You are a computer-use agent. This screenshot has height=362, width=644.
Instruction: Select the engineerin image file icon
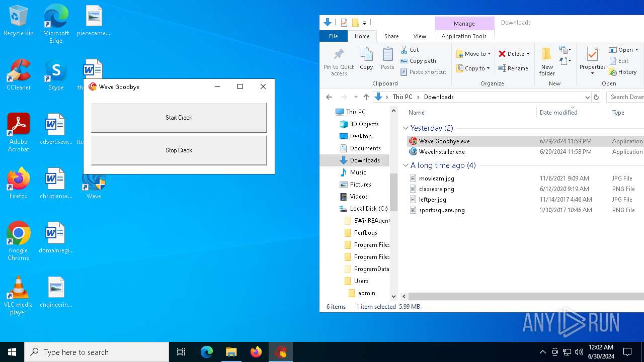tap(56, 292)
